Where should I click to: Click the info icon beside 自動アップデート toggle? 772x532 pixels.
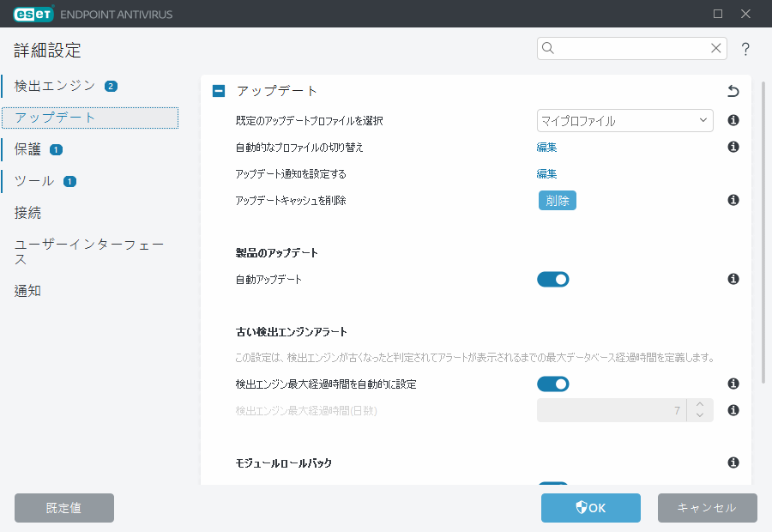[733, 279]
